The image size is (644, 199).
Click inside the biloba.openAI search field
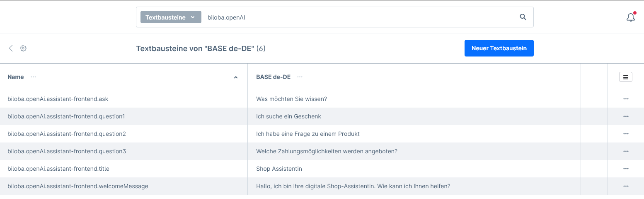(x=356, y=17)
